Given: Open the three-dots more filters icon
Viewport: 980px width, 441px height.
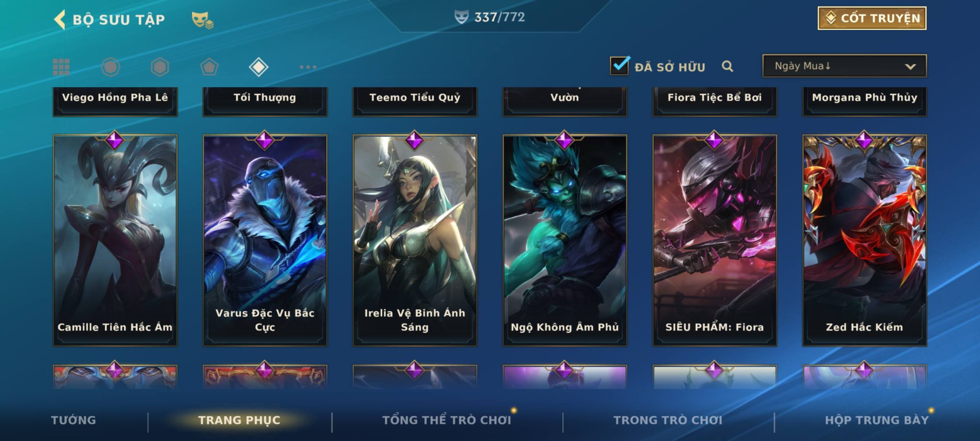Looking at the screenshot, I should click(x=308, y=67).
